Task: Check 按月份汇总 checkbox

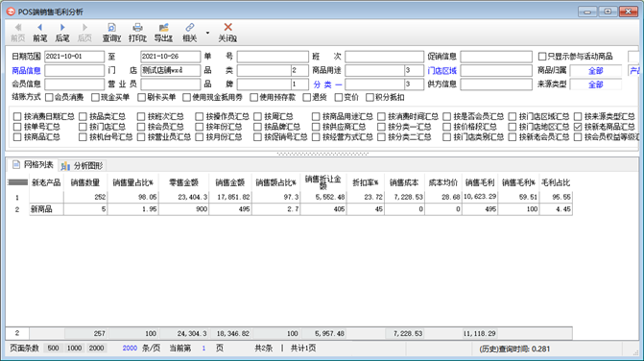Action: [200, 137]
